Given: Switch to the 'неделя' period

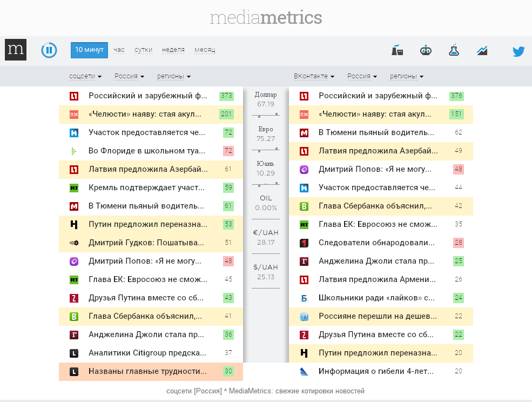Looking at the screenshot, I should coord(173,50).
